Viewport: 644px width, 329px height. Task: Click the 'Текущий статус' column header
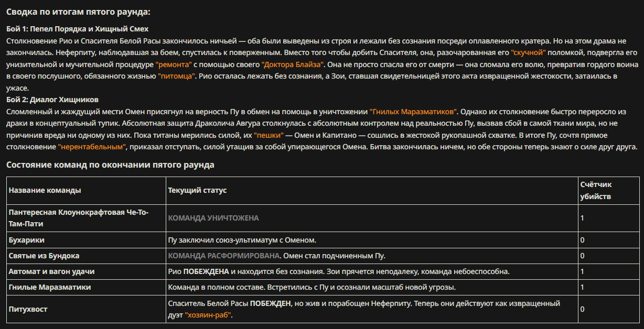pos(197,191)
